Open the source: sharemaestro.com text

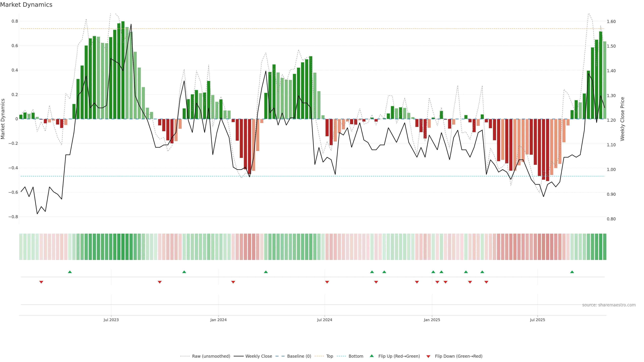click(609, 305)
